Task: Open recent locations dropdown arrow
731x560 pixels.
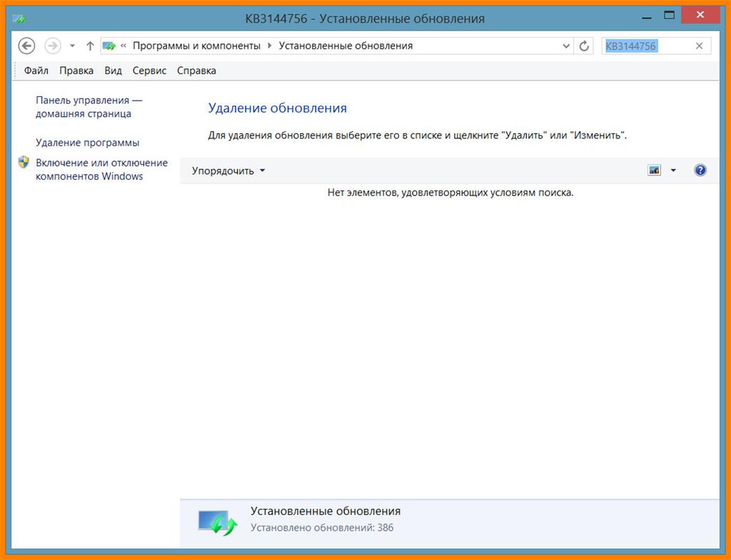Action: [x=72, y=46]
